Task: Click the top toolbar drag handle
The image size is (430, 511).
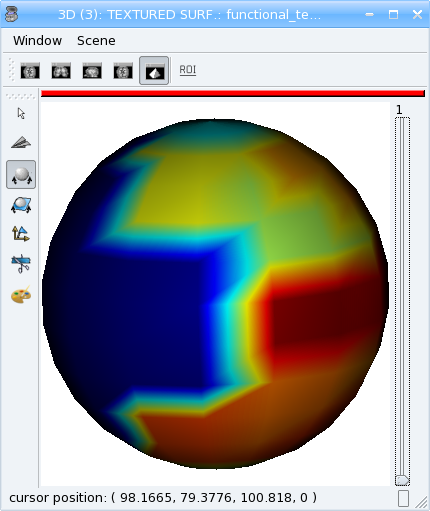Action: (x=12, y=70)
